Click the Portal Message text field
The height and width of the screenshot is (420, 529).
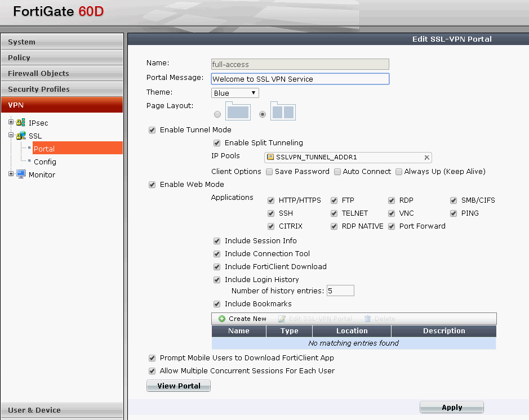(300, 79)
